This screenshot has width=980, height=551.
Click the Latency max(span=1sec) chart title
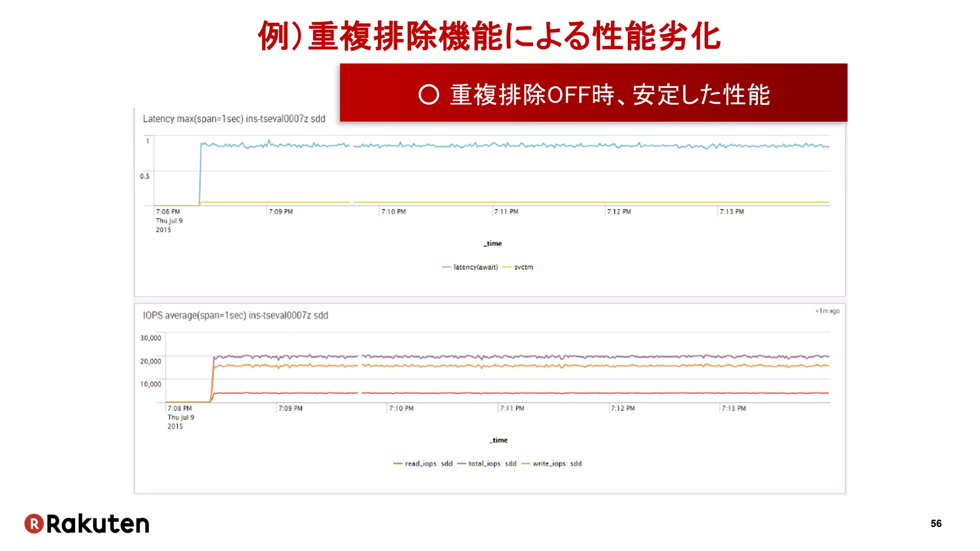tap(234, 119)
